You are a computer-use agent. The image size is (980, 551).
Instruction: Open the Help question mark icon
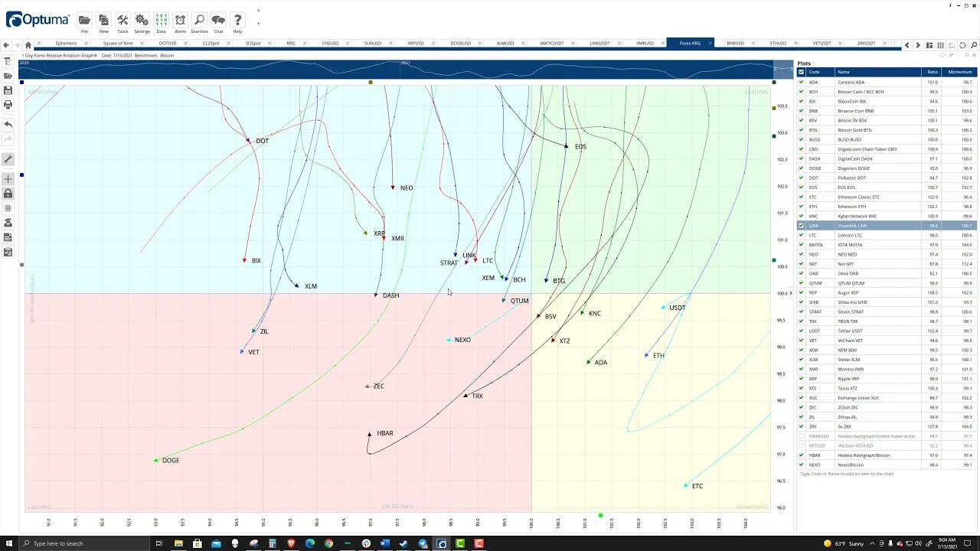237,21
